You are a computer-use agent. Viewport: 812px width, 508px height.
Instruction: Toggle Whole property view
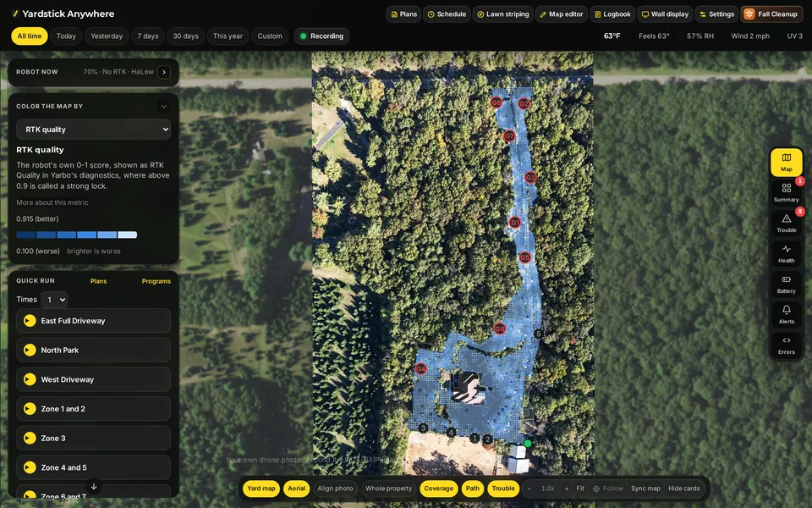pos(388,489)
